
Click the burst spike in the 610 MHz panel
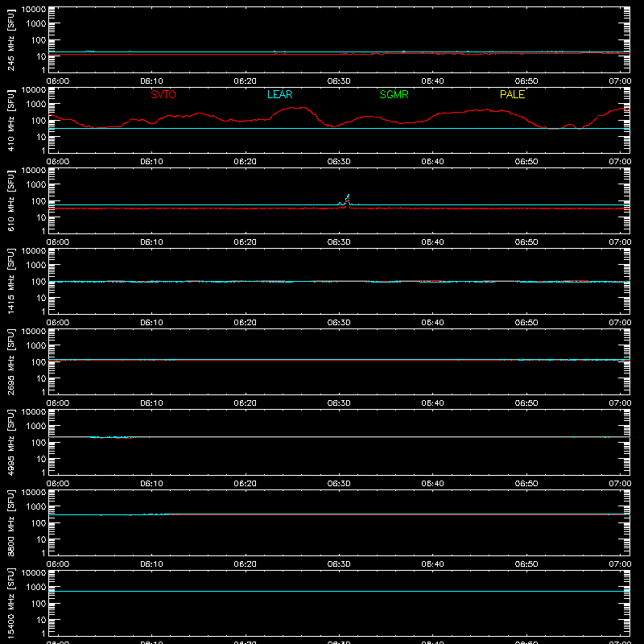[348, 200]
